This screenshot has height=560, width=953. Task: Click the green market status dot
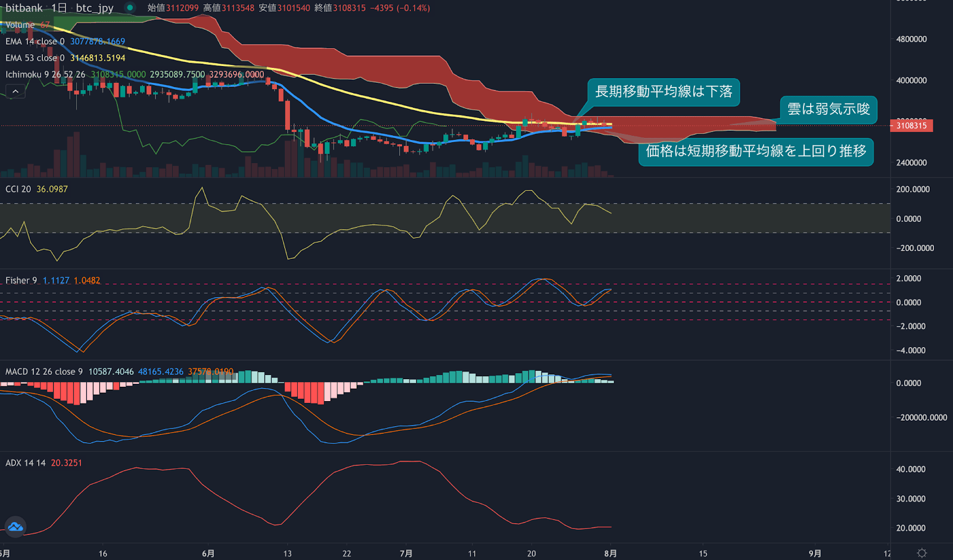pos(130,8)
